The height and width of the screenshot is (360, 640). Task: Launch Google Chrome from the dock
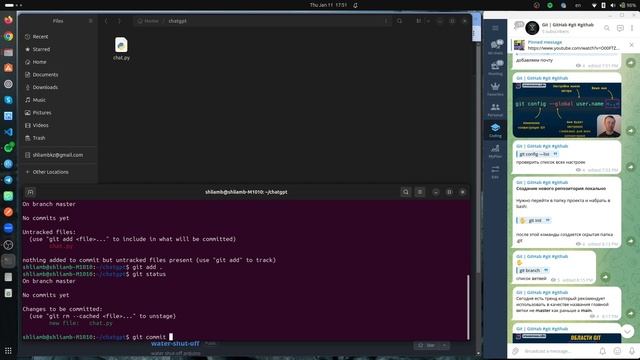[x=8, y=36]
